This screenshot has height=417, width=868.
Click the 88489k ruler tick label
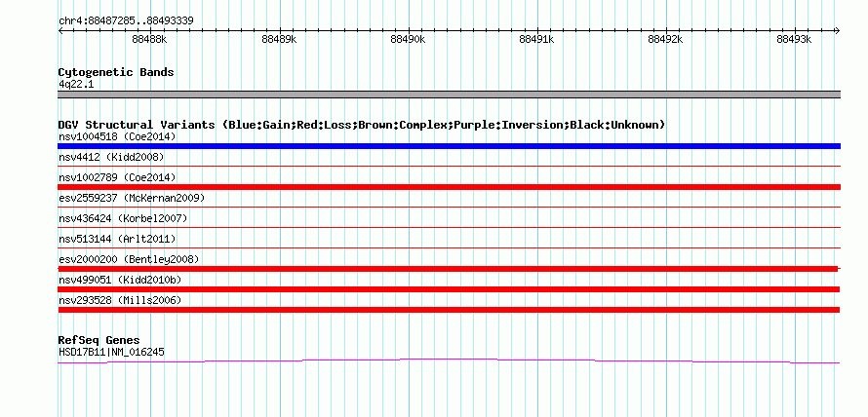pyautogui.click(x=279, y=39)
